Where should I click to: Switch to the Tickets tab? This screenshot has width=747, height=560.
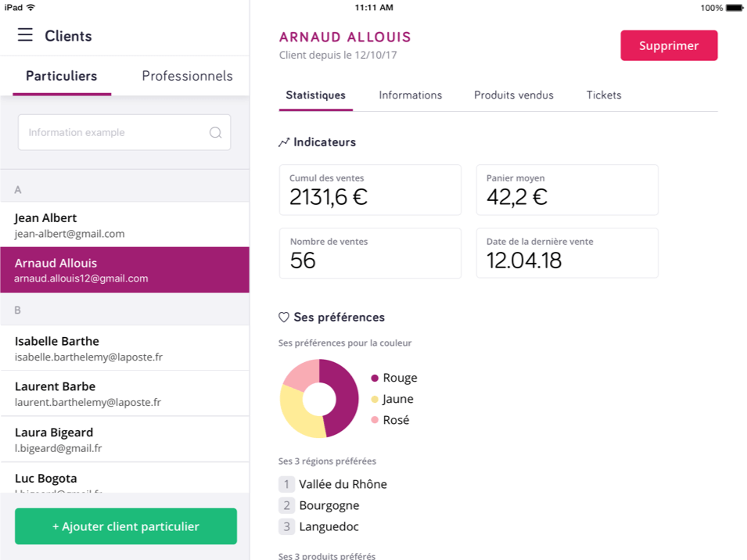pos(603,95)
